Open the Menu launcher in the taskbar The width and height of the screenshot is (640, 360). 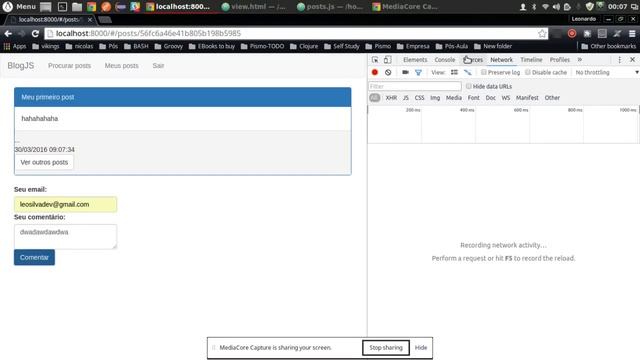click(x=19, y=7)
